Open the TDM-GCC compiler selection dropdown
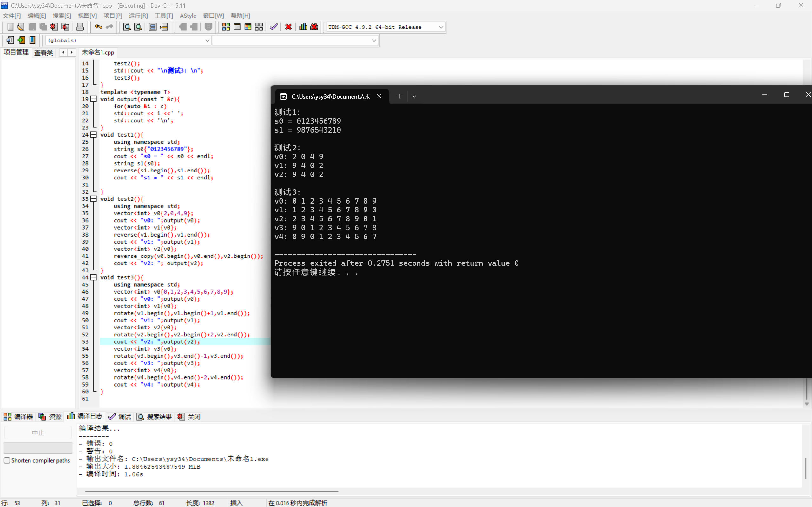The image size is (812, 507). point(441,27)
